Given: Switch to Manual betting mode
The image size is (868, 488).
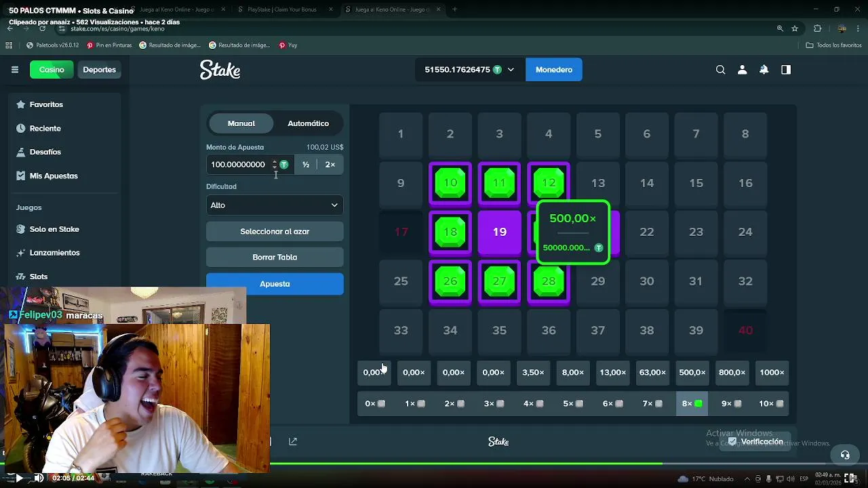Looking at the screenshot, I should click(x=241, y=123).
